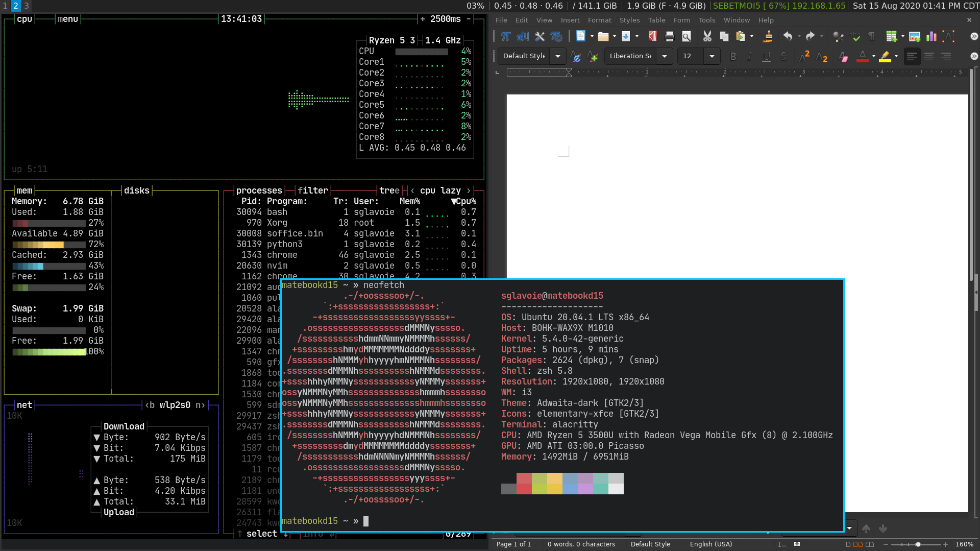Click the Clear Direct Formatting icon

[843, 57]
